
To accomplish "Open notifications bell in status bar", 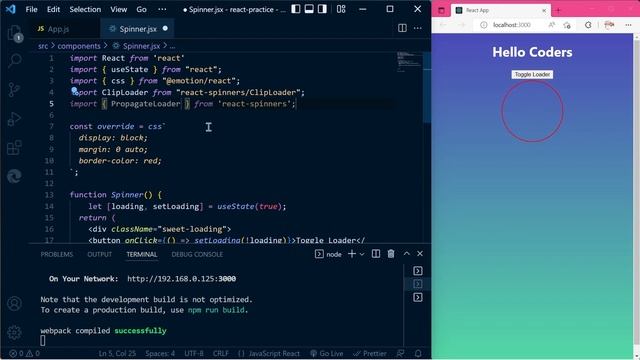I will click(x=418, y=353).
